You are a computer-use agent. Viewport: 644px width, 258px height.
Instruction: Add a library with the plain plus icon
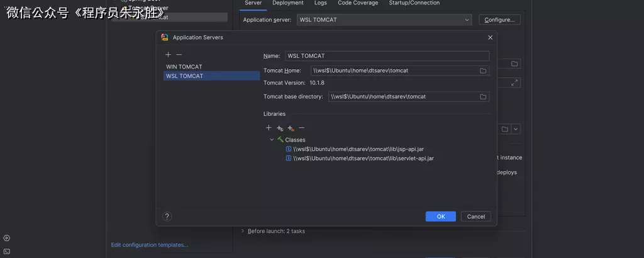pos(269,128)
